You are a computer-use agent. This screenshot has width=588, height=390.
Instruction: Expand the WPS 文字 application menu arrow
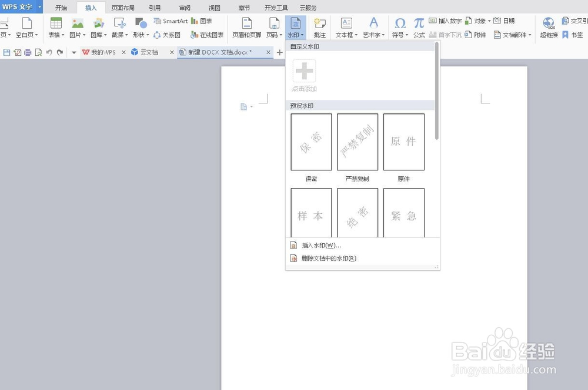click(39, 6)
